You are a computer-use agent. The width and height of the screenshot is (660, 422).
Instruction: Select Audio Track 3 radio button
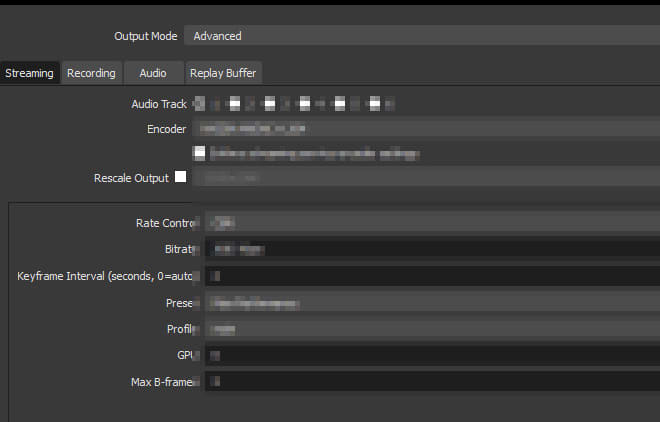pos(269,104)
